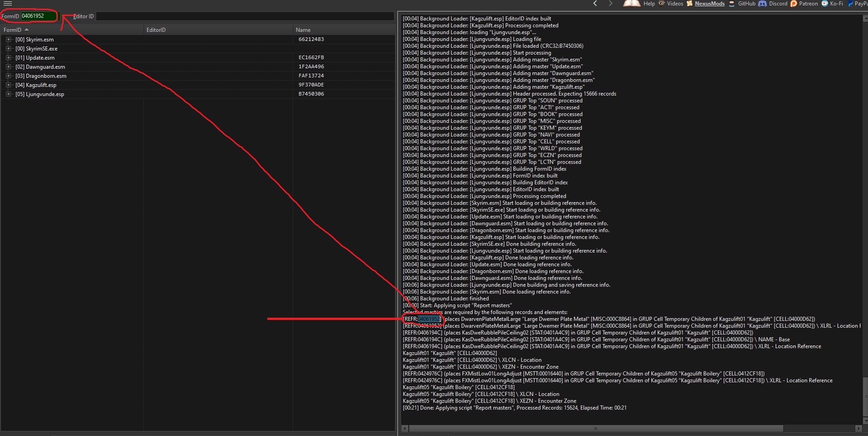Select the Ljungvunde.esp plugin row
This screenshot has height=436, width=868.
(198, 94)
